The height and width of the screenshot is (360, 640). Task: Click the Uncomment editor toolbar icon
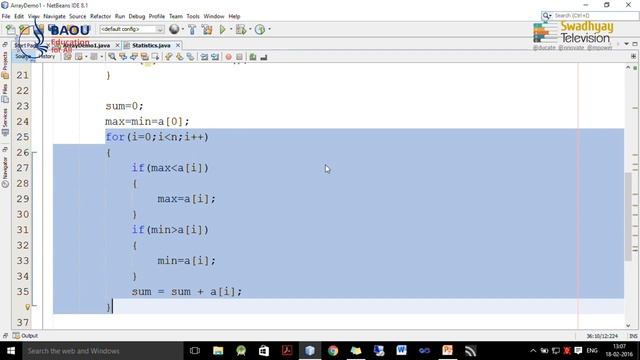[x=264, y=57]
